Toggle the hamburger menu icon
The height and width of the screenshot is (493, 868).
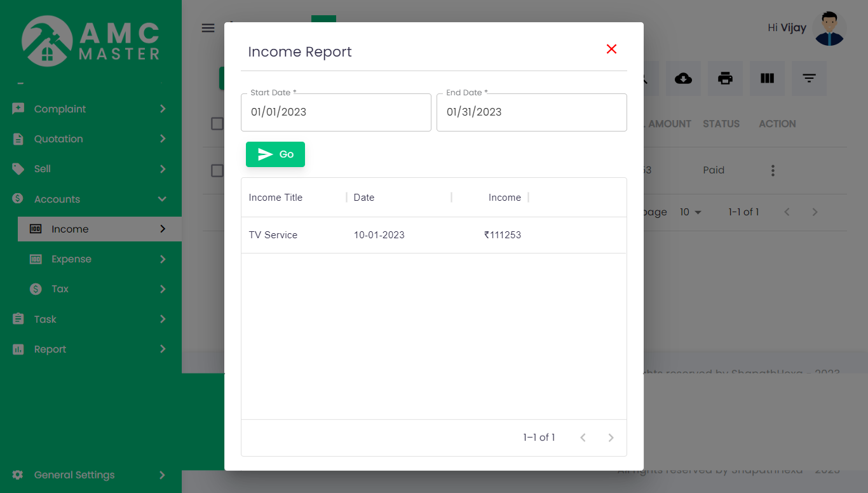(x=208, y=28)
